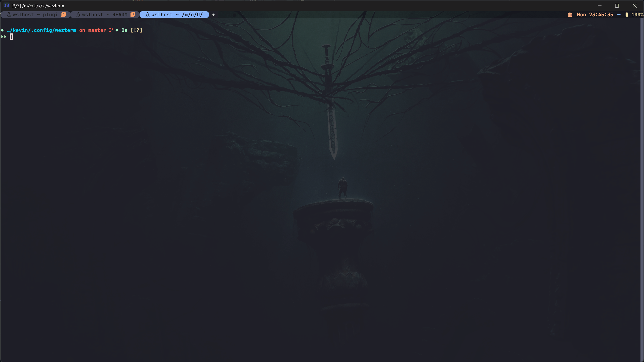Click the 0s command duration text
The width and height of the screenshot is (644, 362).
coord(124,30)
